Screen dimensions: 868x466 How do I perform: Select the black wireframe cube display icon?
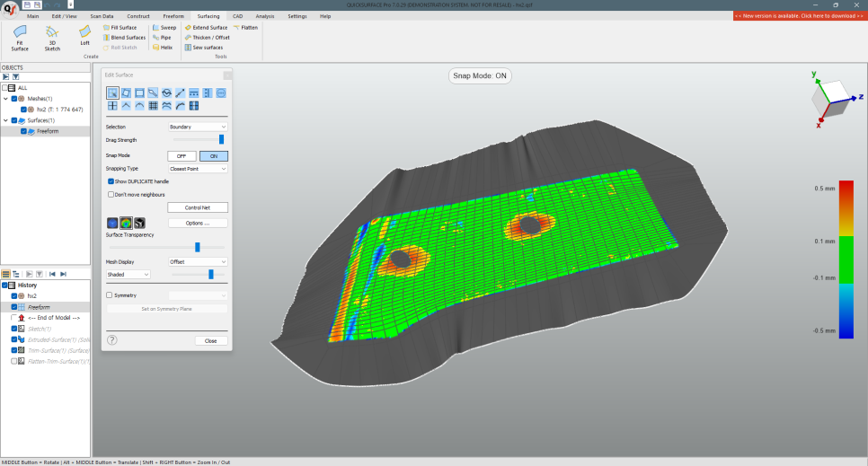[139, 223]
